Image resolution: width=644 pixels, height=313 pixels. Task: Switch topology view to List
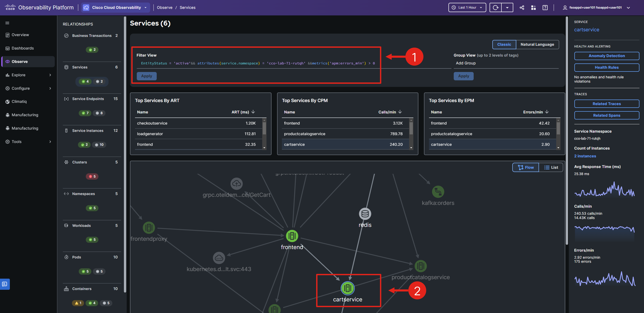551,167
